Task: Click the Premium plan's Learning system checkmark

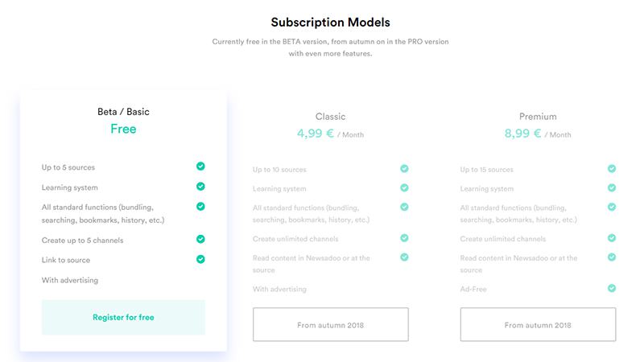Action: 612,188
